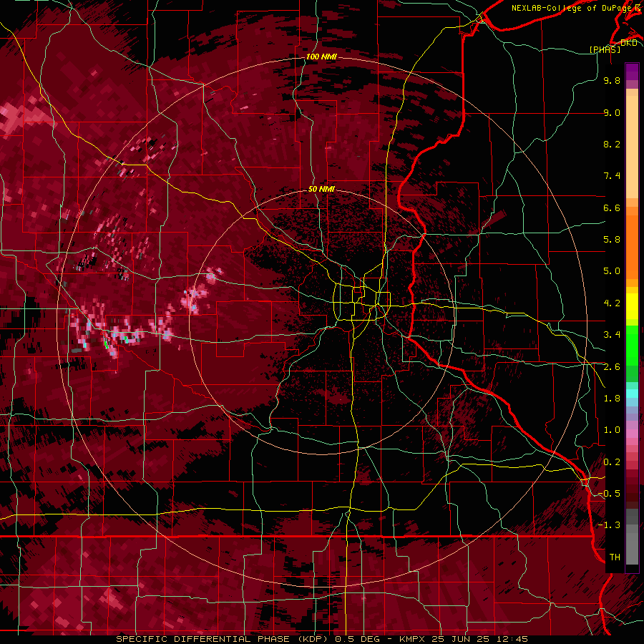Viewport: 644px width, 644px height.
Task: Click the 12:45 timestamp in the caption
Action: tap(514, 639)
